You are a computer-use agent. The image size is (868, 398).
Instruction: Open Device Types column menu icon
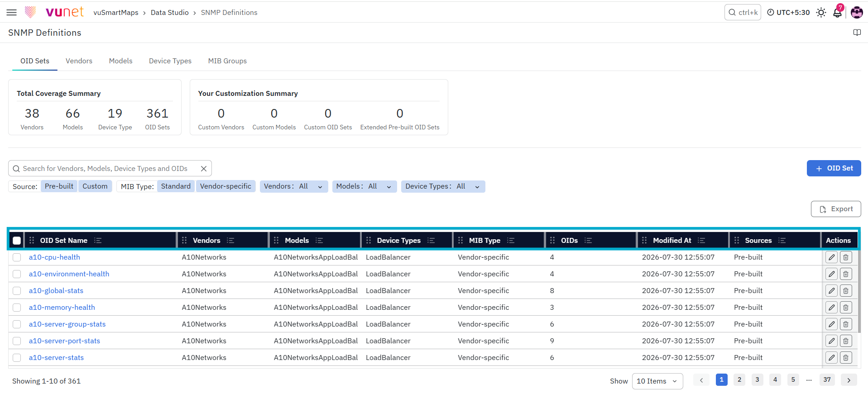431,241
